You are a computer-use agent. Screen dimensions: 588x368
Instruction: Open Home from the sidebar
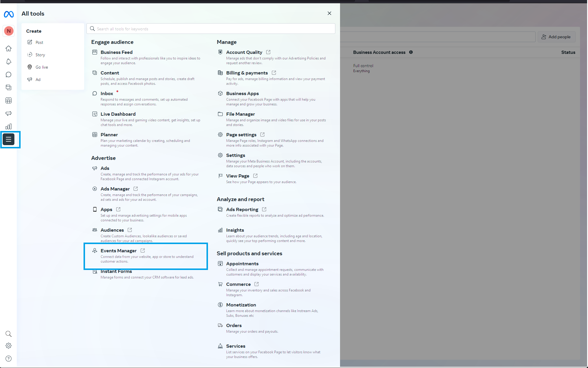9,49
